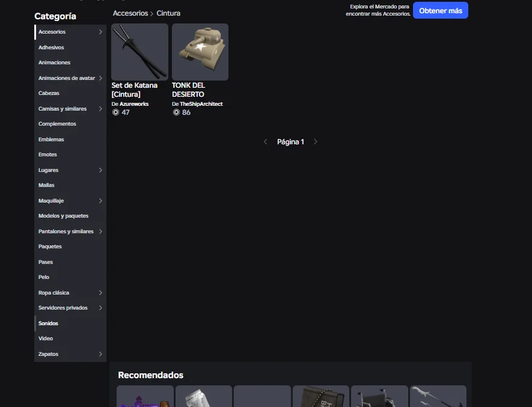The height and width of the screenshot is (407, 532).
Task: Open the Azureworks creator link
Action: click(133, 104)
